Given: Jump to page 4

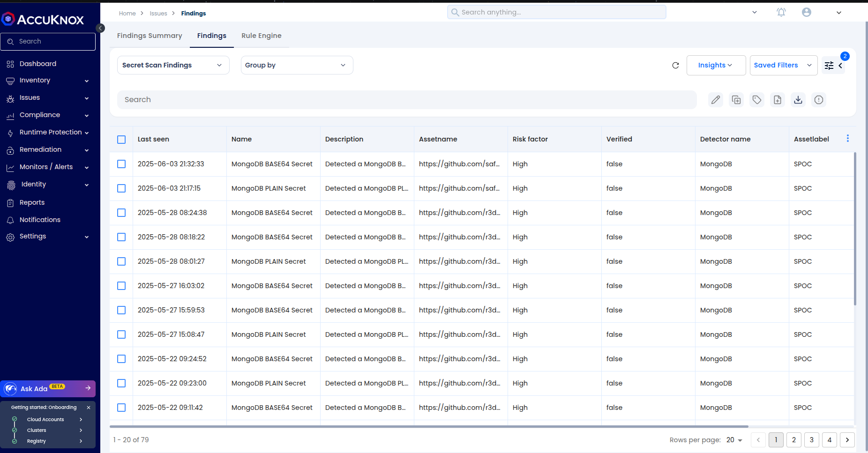Looking at the screenshot, I should coord(830,440).
